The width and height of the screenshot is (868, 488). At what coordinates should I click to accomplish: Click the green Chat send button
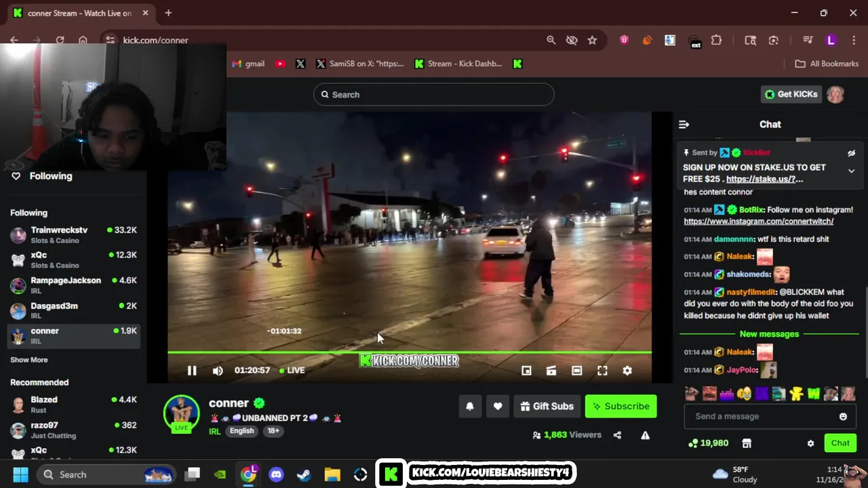point(840,443)
